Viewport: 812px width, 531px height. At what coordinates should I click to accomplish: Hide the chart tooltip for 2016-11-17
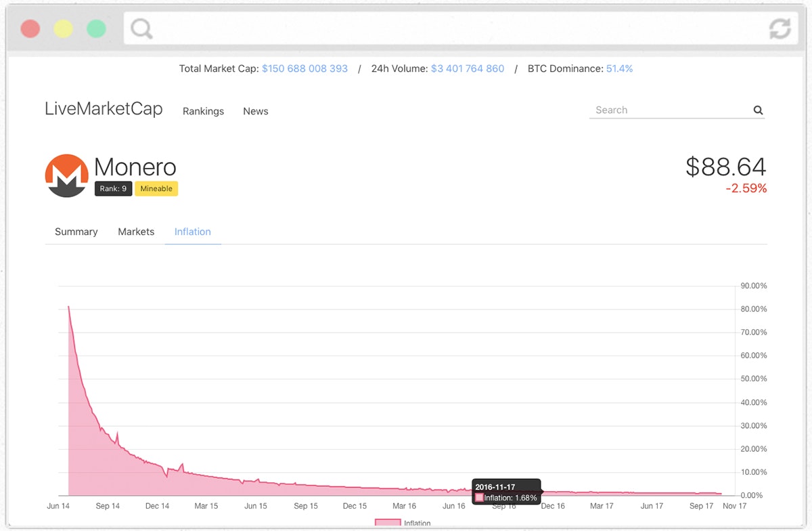(506, 492)
